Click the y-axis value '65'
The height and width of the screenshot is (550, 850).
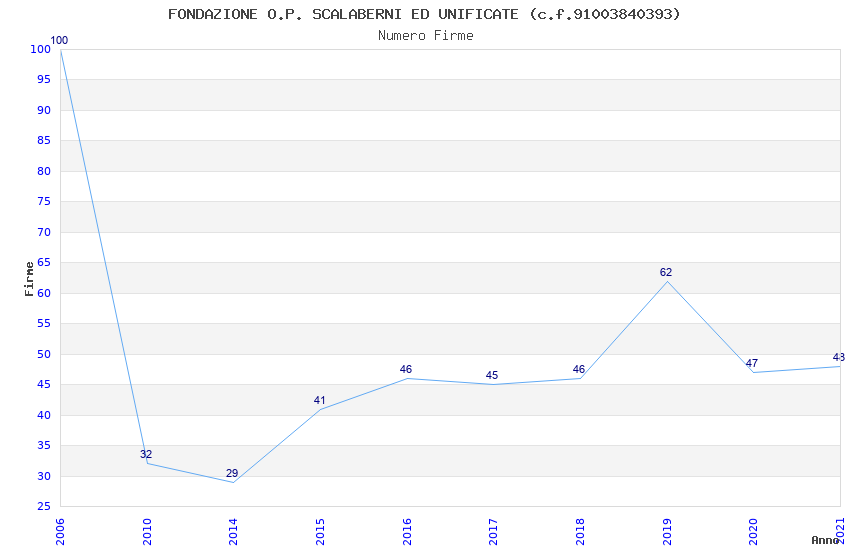click(44, 263)
